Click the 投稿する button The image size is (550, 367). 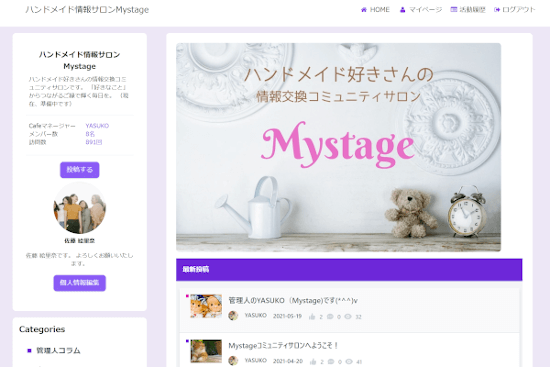click(80, 170)
